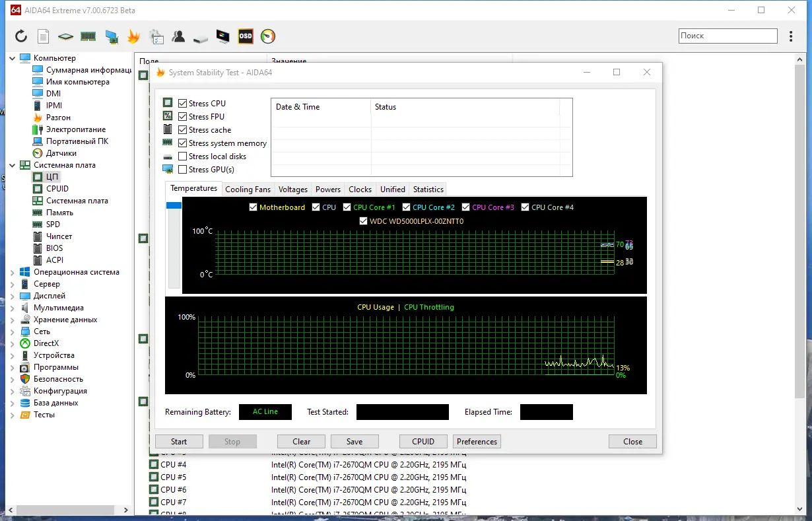Click the blue graph scale slider
The width and height of the screenshot is (812, 521).
point(174,206)
